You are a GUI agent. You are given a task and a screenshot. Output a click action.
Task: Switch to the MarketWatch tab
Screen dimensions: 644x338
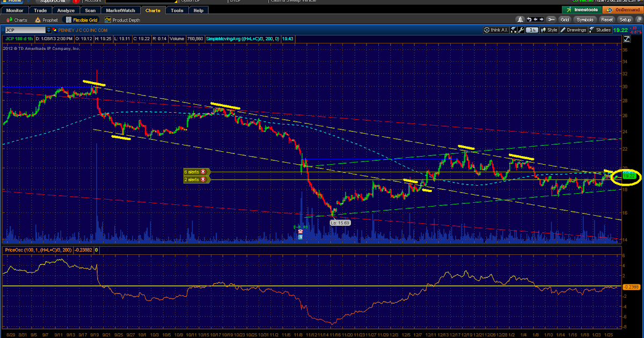point(120,10)
